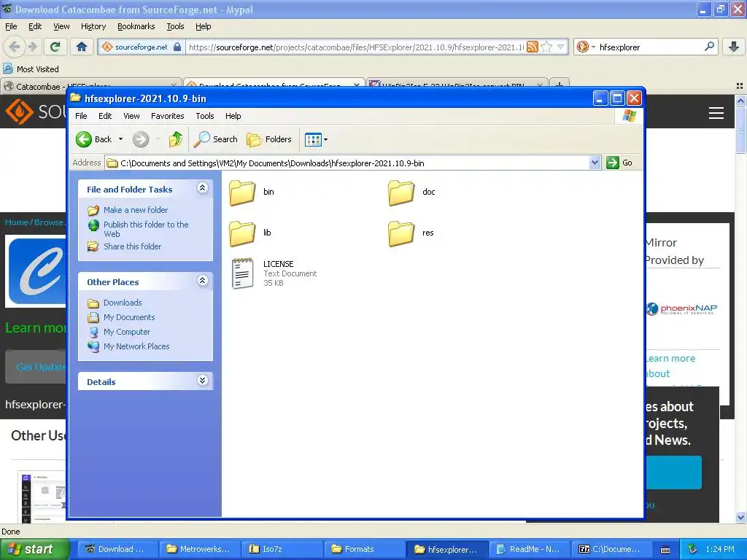Switch to the Catacombae browser tab

point(90,85)
